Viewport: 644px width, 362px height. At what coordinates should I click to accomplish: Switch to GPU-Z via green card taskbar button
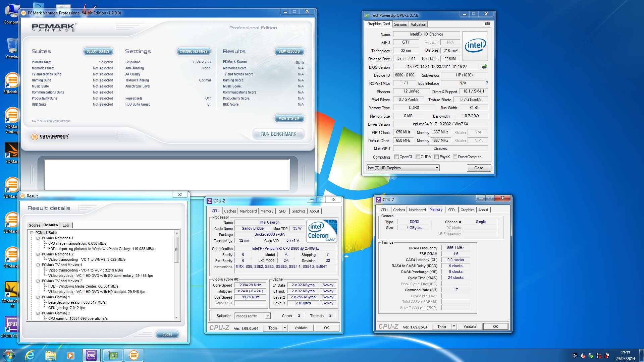(113, 355)
